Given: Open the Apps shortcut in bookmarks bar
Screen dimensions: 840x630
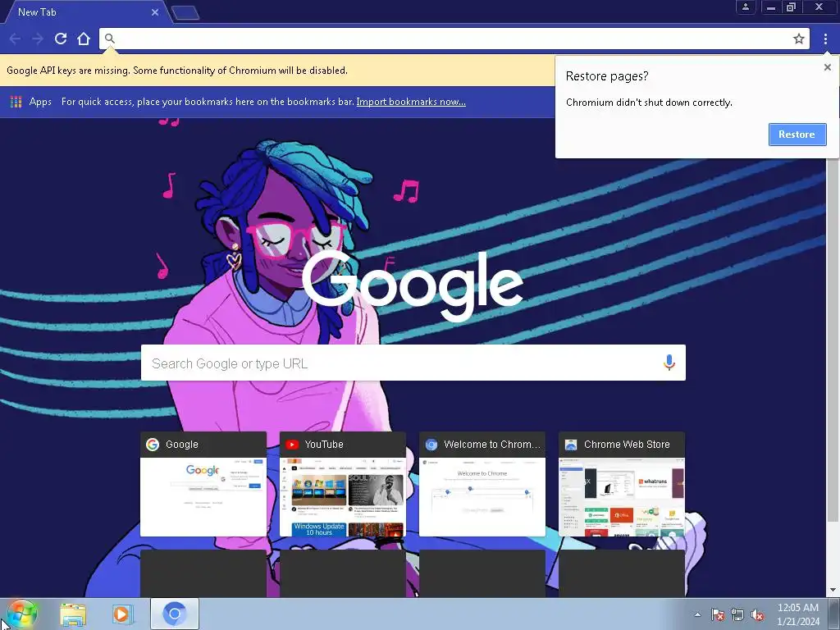Looking at the screenshot, I should coord(31,102).
